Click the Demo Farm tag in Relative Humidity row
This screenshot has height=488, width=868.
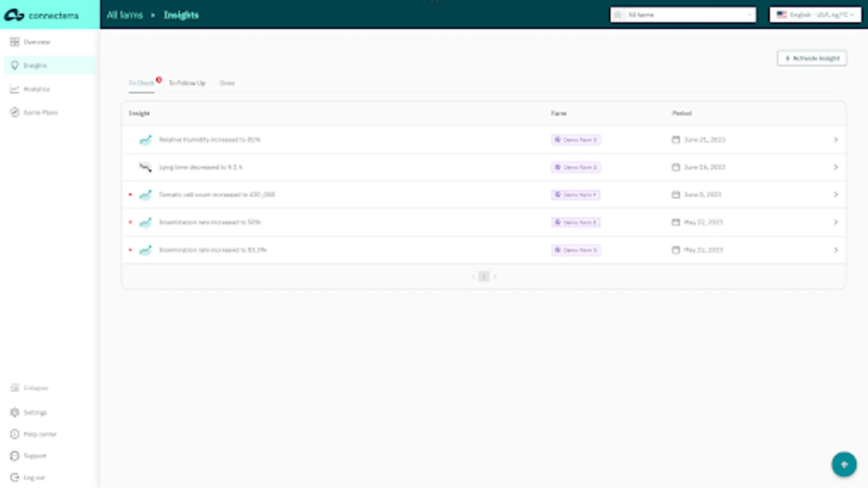pyautogui.click(x=576, y=140)
